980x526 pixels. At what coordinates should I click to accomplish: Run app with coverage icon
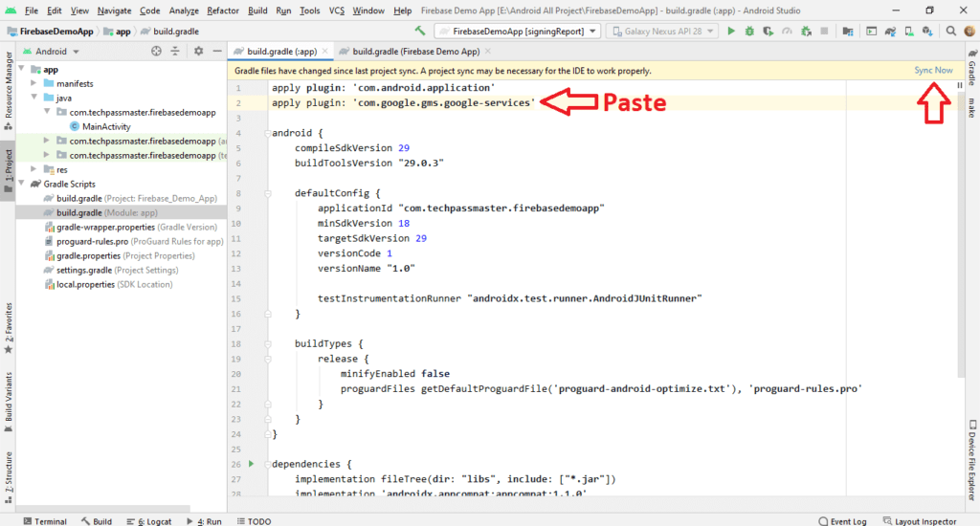[x=768, y=31]
